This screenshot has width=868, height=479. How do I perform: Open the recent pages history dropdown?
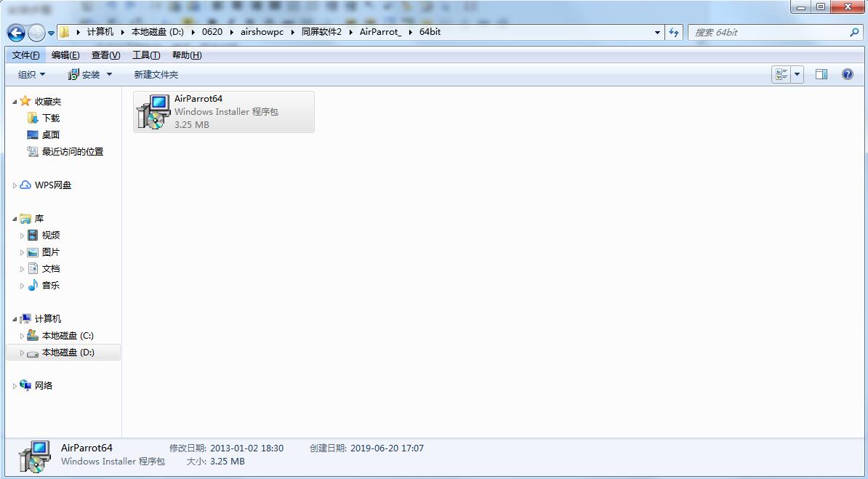pyautogui.click(x=51, y=33)
